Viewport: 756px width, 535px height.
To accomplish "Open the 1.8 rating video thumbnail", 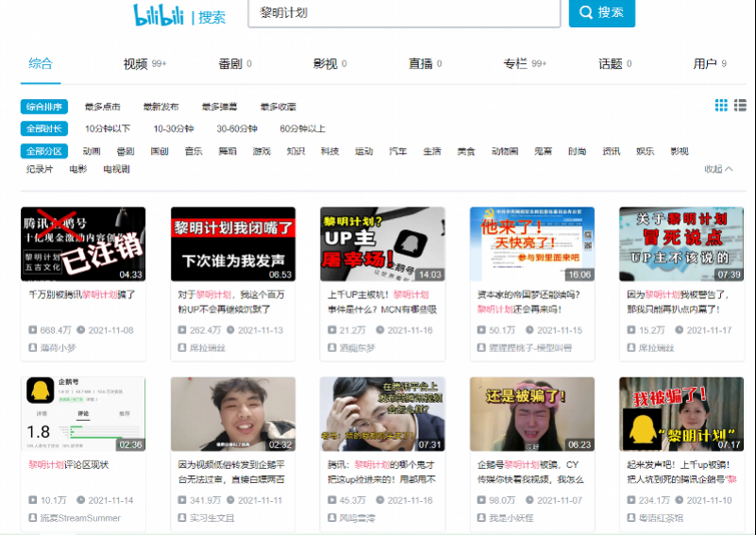I will pyautogui.click(x=83, y=414).
